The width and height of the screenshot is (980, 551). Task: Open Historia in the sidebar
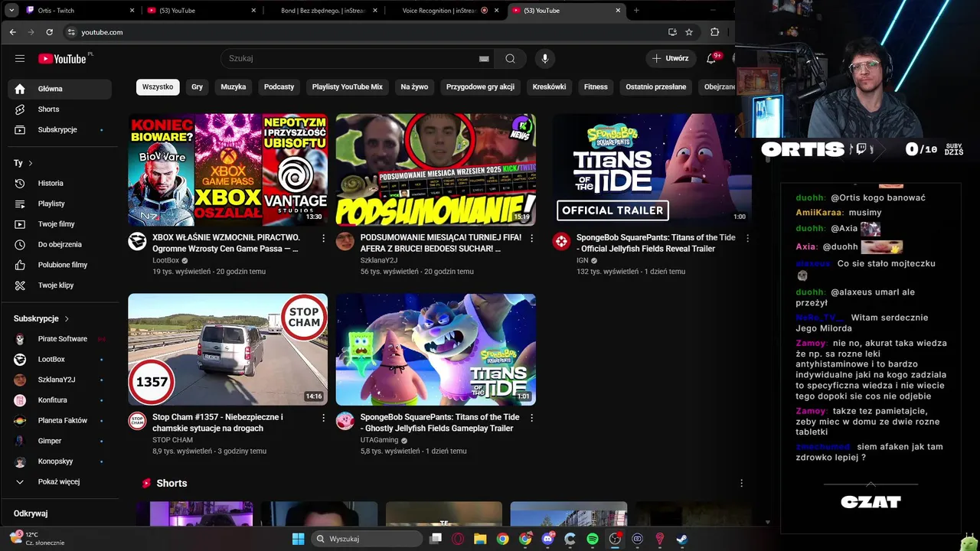(60, 183)
